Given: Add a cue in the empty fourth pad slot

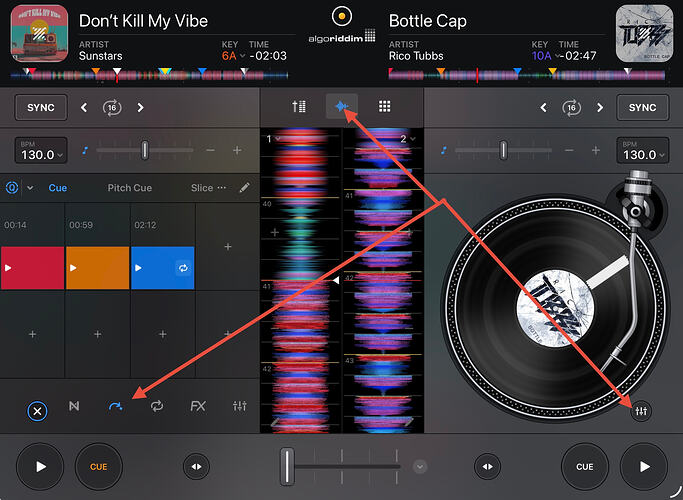Looking at the screenshot, I should 228,247.
